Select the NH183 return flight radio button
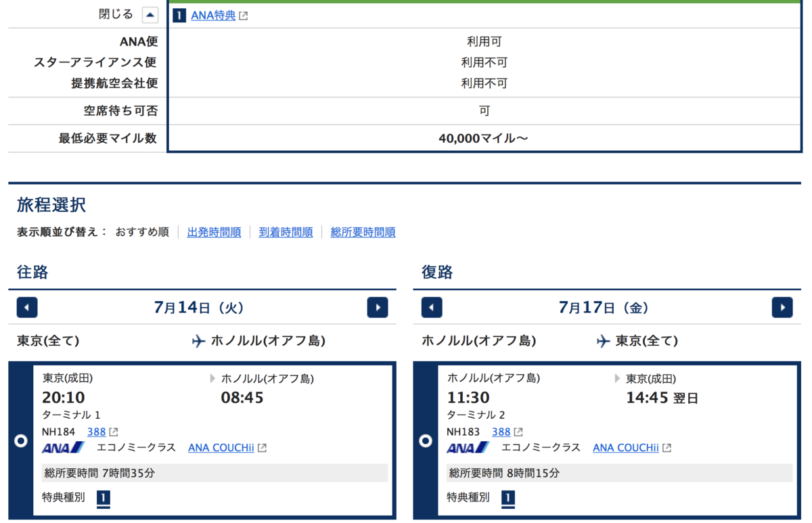Screen dimensions: 812x523 [426, 441]
